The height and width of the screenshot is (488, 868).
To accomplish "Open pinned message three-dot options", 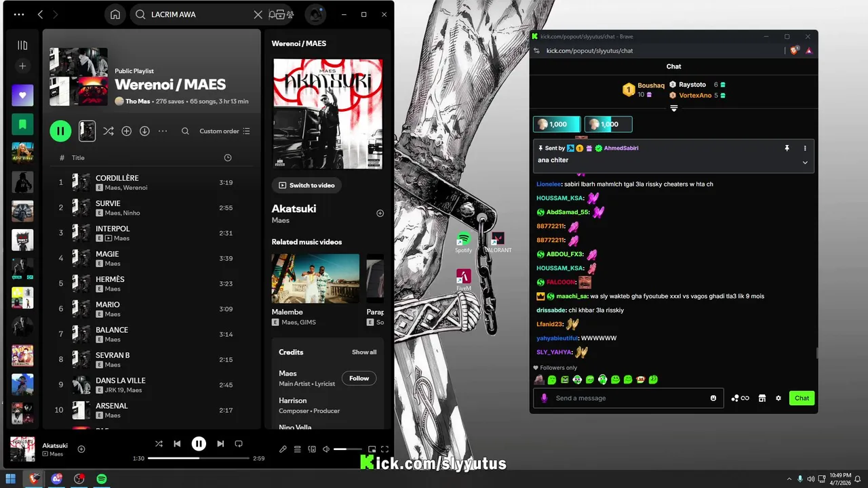I will [x=805, y=148].
